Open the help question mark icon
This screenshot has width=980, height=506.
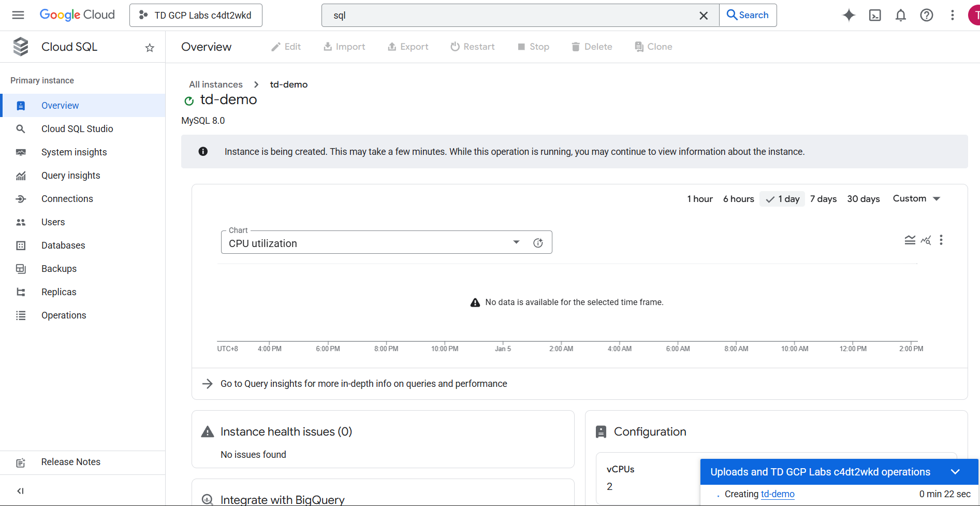927,15
